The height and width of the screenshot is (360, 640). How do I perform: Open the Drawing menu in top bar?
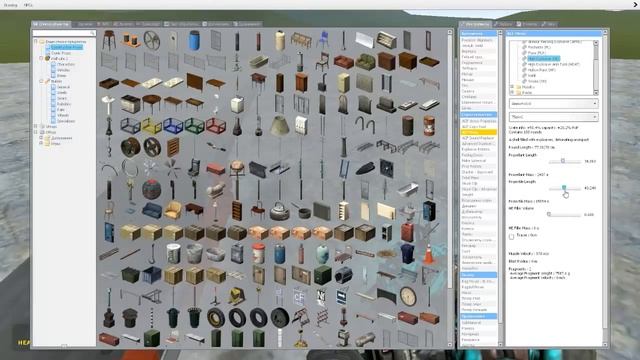[10, 5]
